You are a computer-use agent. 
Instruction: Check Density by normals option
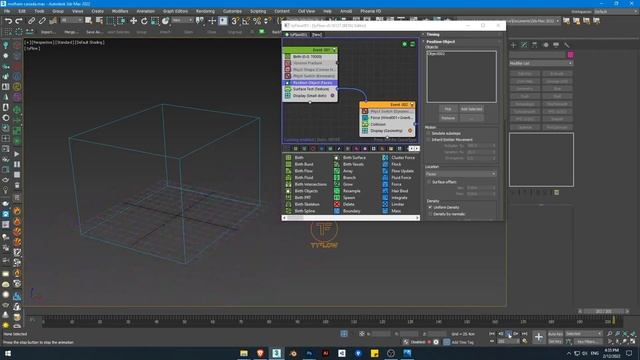430,214
